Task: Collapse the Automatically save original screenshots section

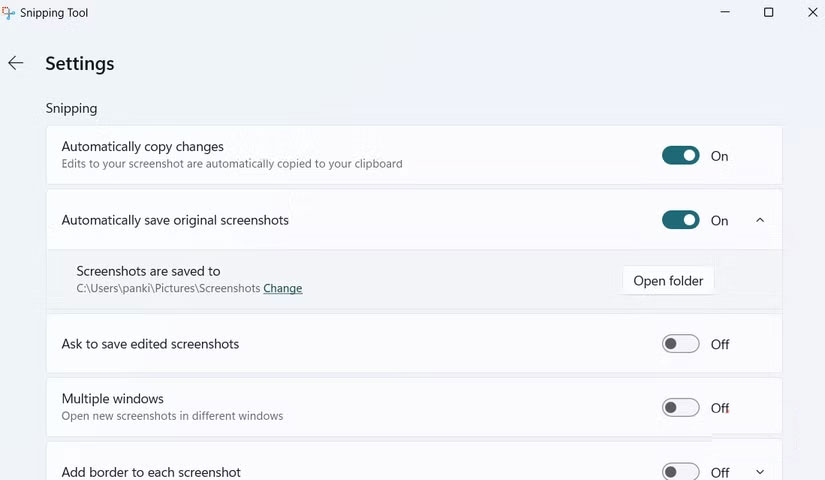Action: 760,220
